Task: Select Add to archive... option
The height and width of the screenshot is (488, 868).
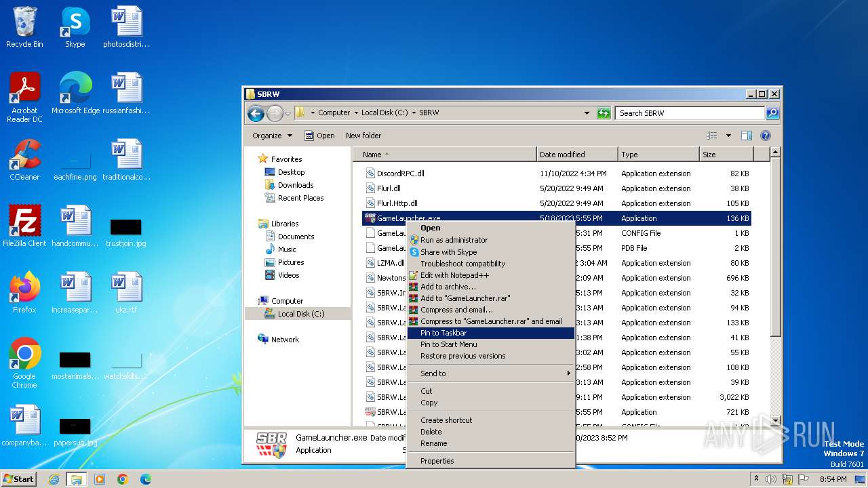Action: (x=490, y=287)
